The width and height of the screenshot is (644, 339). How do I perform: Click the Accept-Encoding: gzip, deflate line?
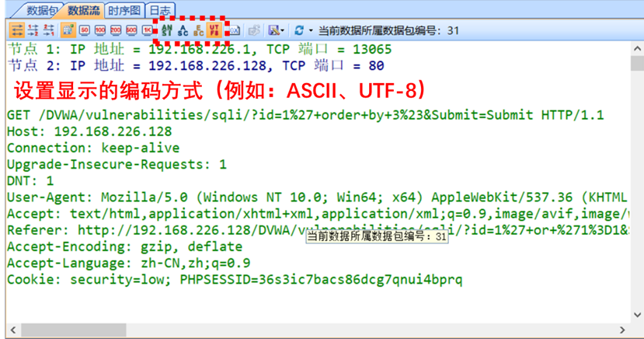[x=125, y=246]
